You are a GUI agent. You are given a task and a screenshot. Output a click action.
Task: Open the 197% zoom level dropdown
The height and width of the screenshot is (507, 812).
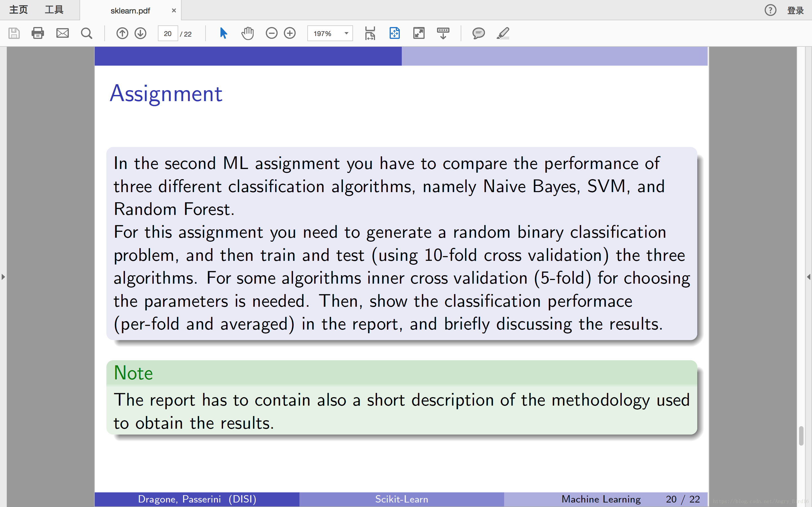[346, 33]
